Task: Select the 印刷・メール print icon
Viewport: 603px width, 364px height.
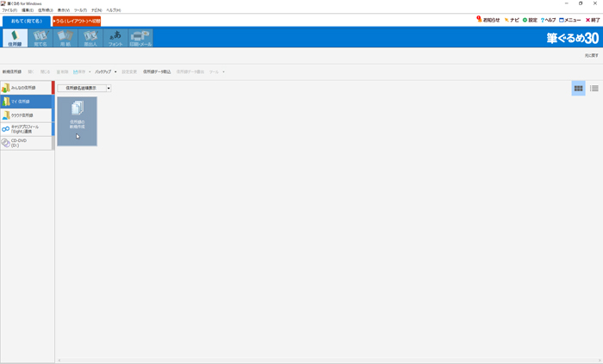Action: (x=140, y=38)
